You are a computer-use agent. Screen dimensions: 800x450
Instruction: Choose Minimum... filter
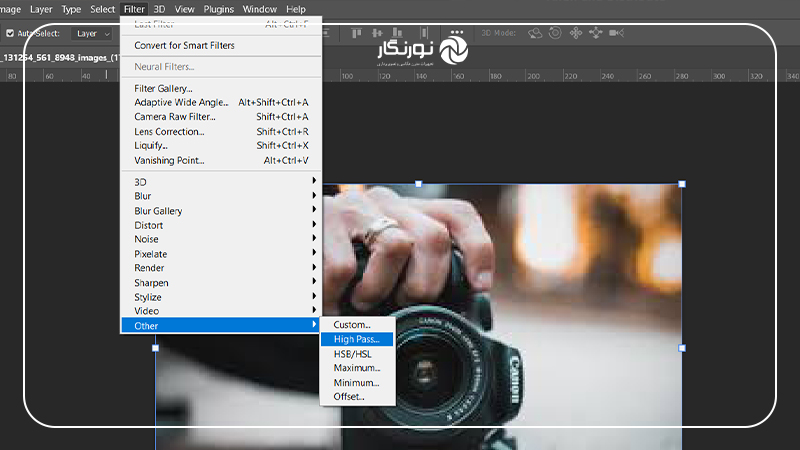pyautogui.click(x=357, y=383)
